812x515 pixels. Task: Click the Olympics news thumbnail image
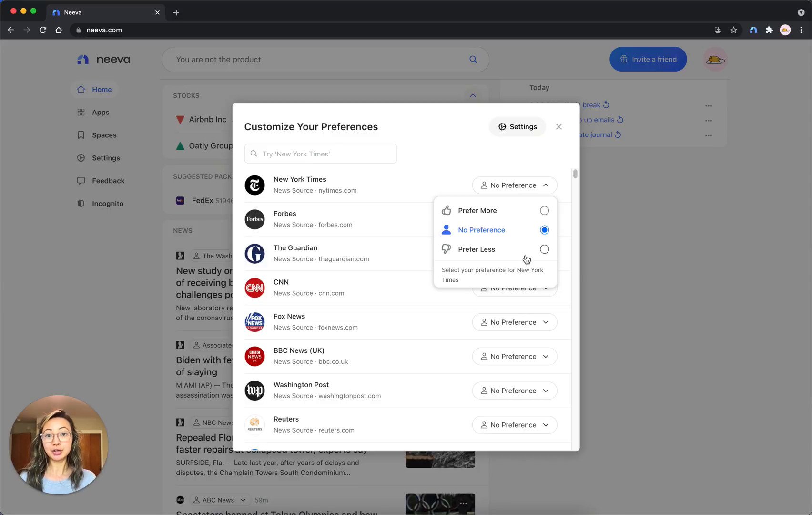click(440, 504)
